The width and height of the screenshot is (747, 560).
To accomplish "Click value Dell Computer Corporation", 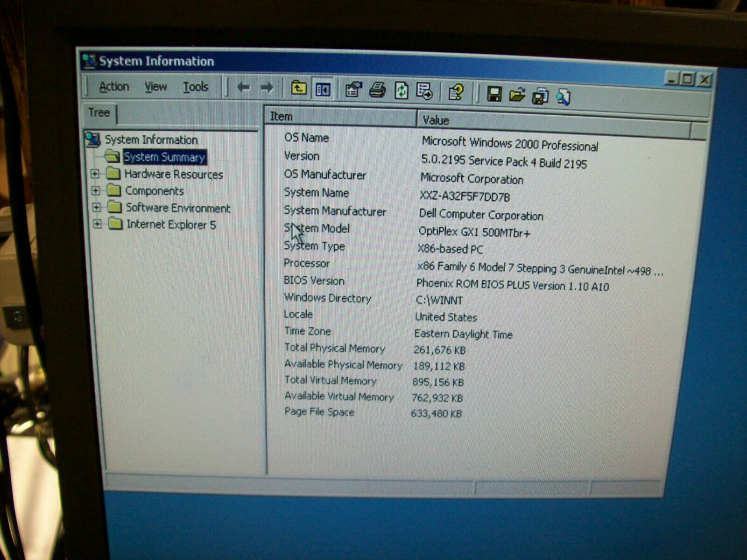I will tap(481, 215).
